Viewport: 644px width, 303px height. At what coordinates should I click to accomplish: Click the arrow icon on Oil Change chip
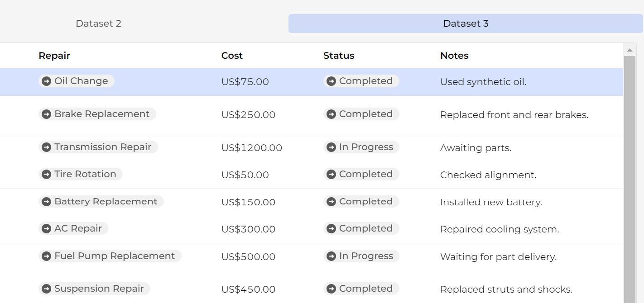click(x=46, y=81)
